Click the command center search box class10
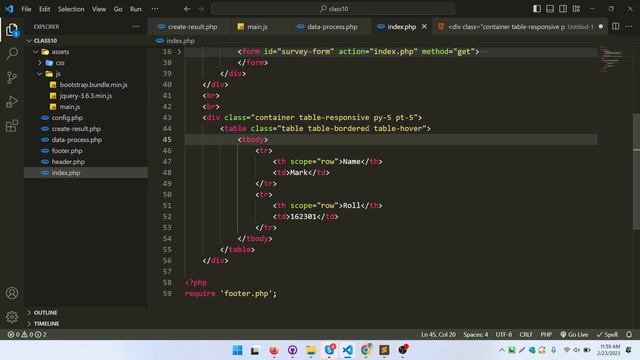640x360 pixels. [333, 9]
